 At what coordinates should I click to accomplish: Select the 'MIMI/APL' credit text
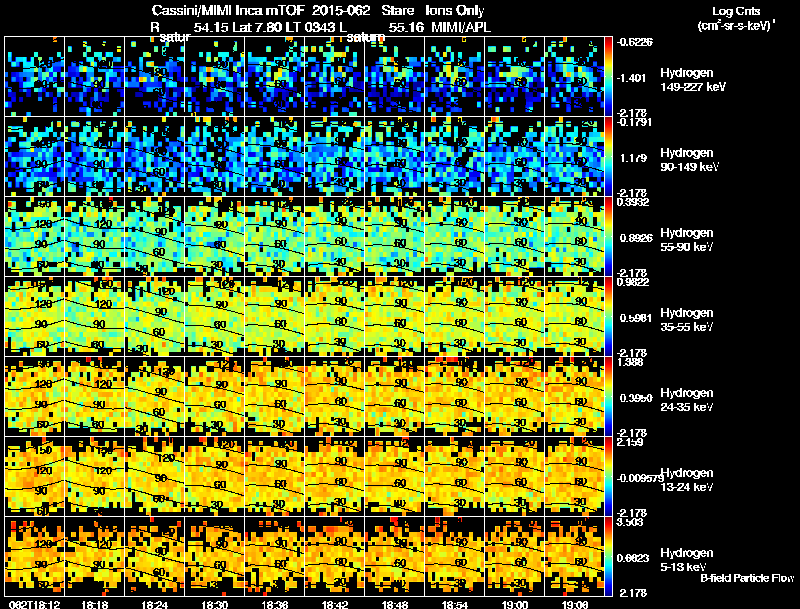point(461,28)
